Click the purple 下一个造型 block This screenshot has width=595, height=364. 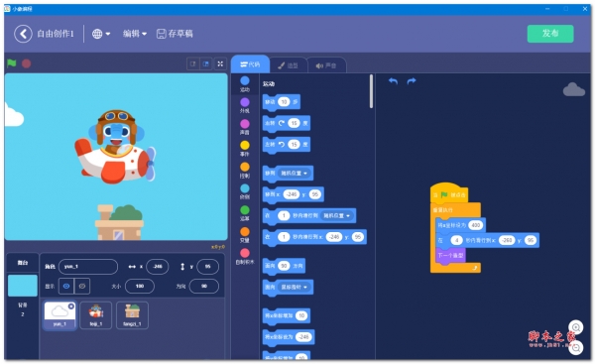[x=450, y=256]
